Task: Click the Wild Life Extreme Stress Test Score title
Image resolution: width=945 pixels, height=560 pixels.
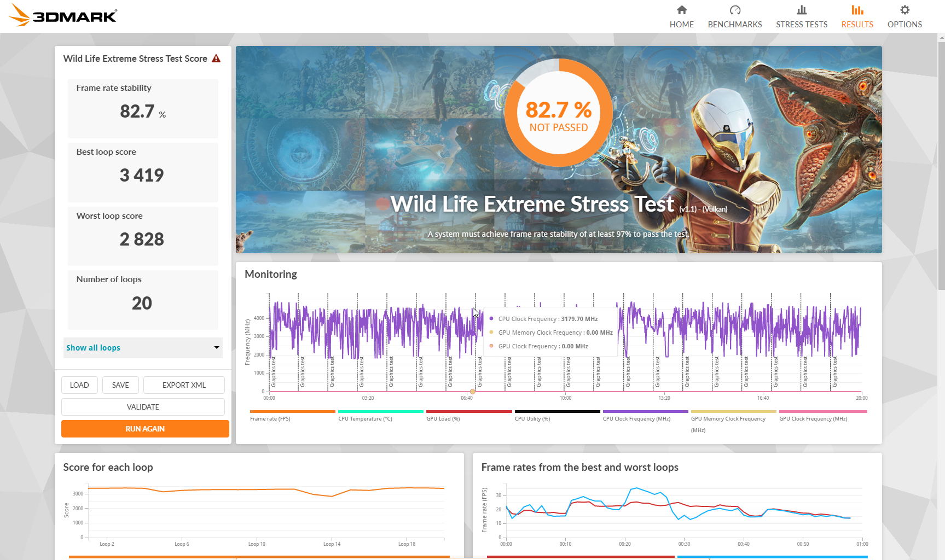Action: click(135, 59)
